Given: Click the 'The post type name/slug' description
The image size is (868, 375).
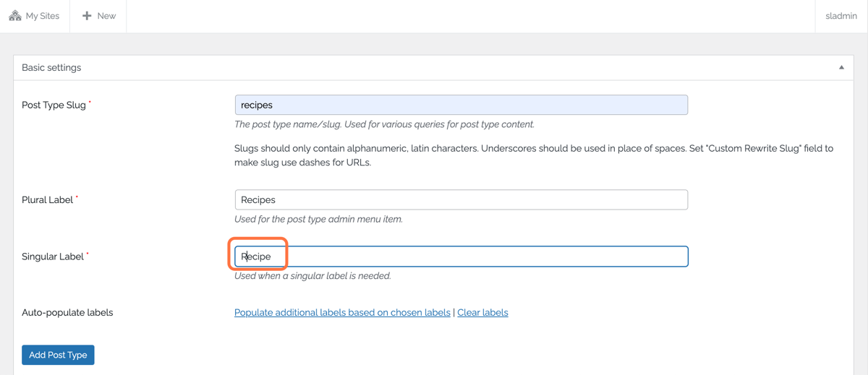Looking at the screenshot, I should pyautogui.click(x=384, y=124).
